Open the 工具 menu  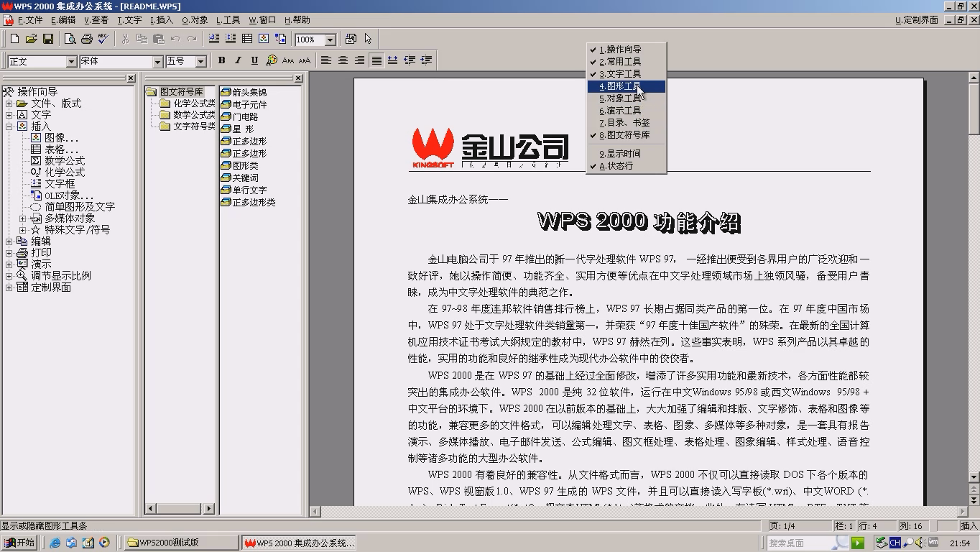coord(228,20)
